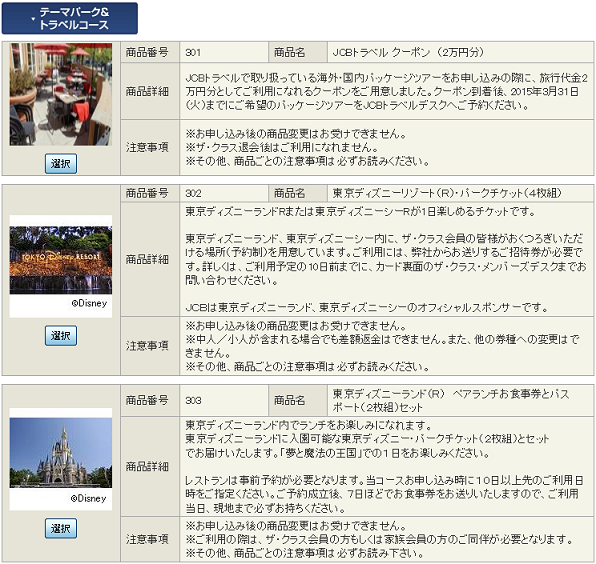
Task: Click 選択 button for product 301
Action: tap(61, 163)
